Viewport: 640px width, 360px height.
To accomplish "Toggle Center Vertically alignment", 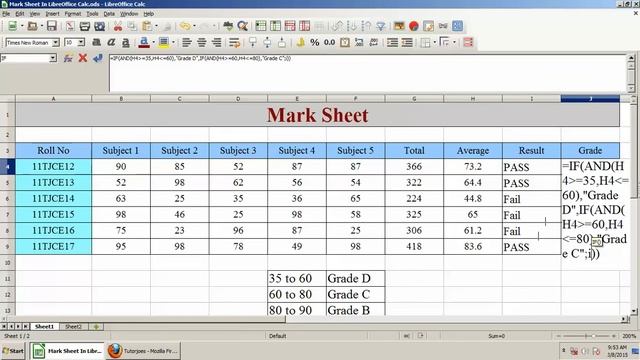I will click(267, 42).
